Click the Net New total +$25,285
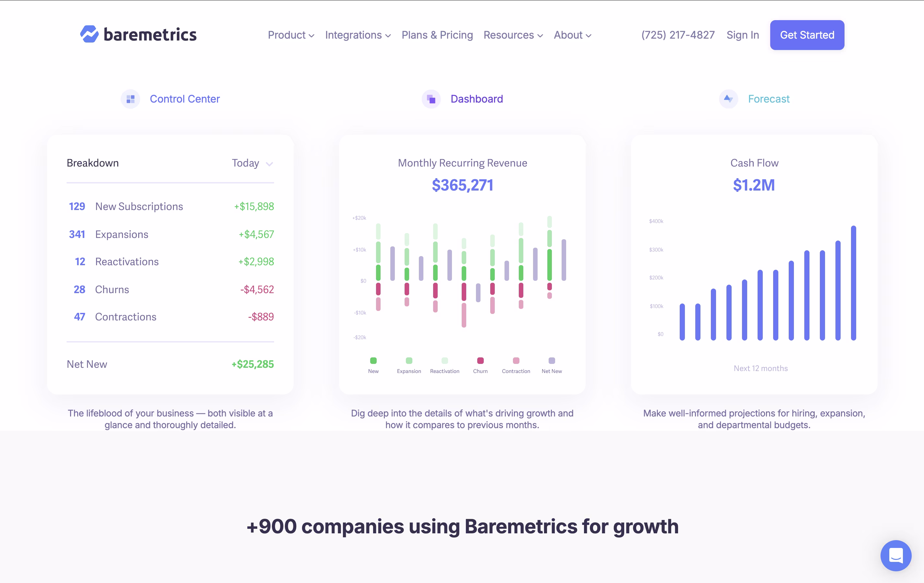Screen dimensions: 924x583 point(252,364)
